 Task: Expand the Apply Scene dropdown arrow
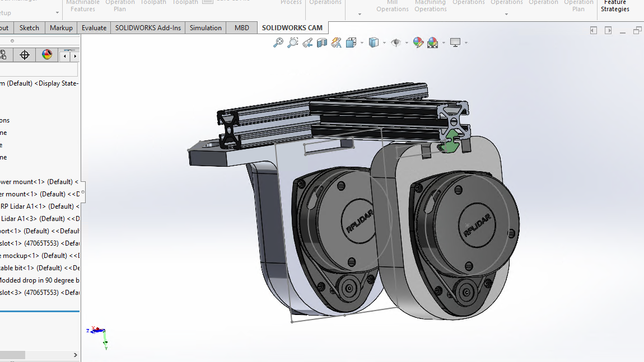click(x=444, y=43)
